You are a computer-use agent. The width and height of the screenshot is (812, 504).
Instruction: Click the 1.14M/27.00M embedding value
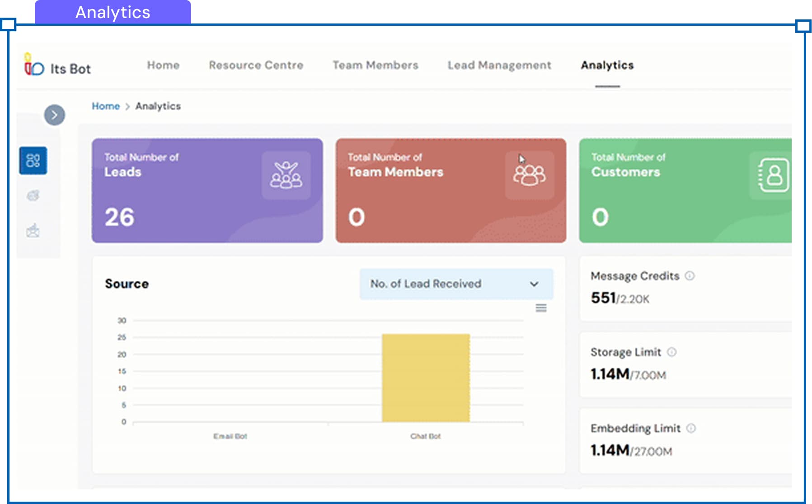point(631,451)
